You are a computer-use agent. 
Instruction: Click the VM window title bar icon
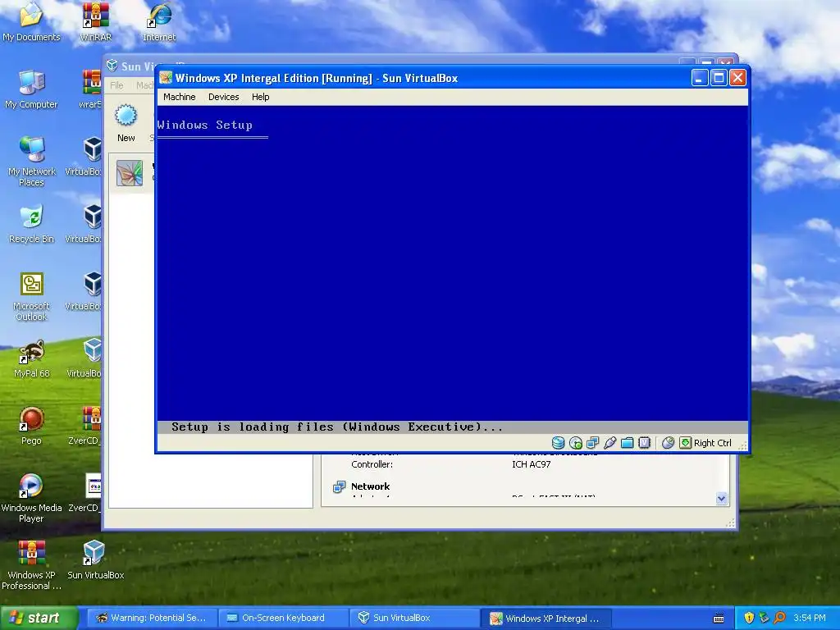(166, 78)
